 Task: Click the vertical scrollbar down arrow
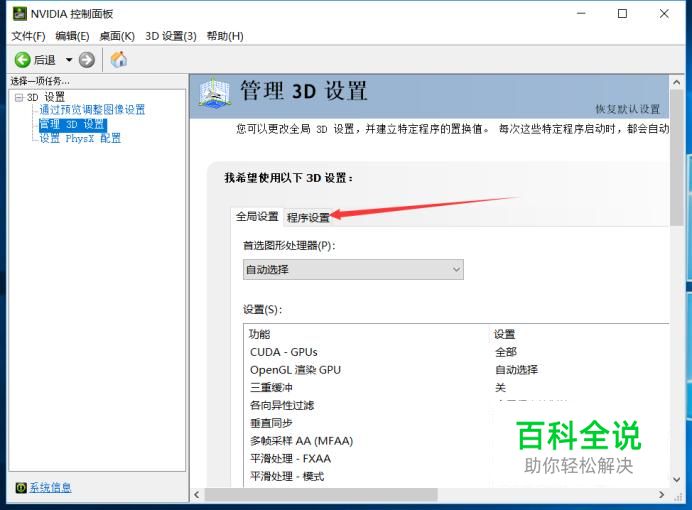677,480
